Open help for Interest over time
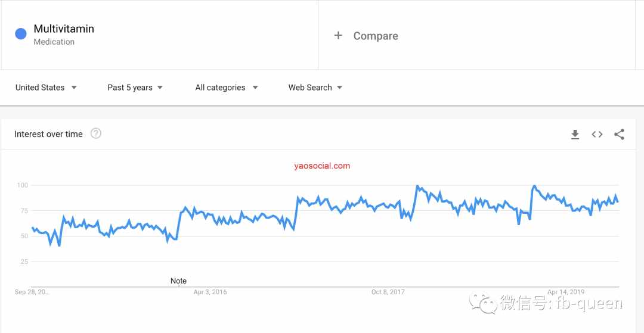This screenshot has height=333, width=644. [x=95, y=133]
